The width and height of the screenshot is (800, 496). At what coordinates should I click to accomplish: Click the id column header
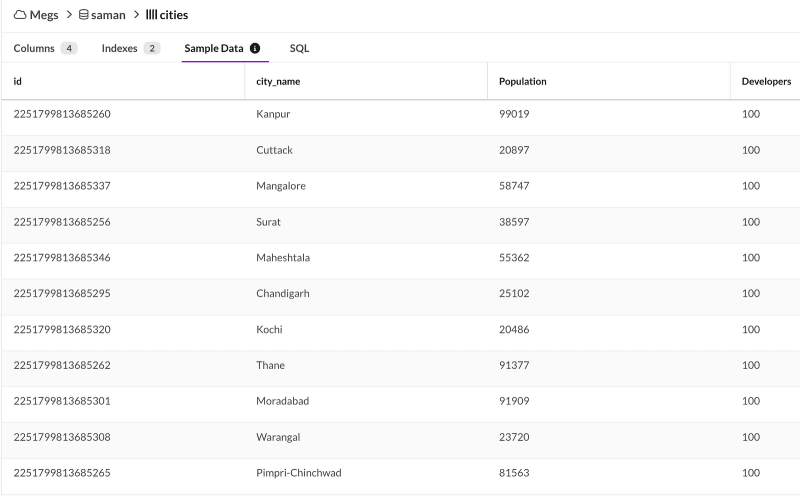(x=17, y=81)
